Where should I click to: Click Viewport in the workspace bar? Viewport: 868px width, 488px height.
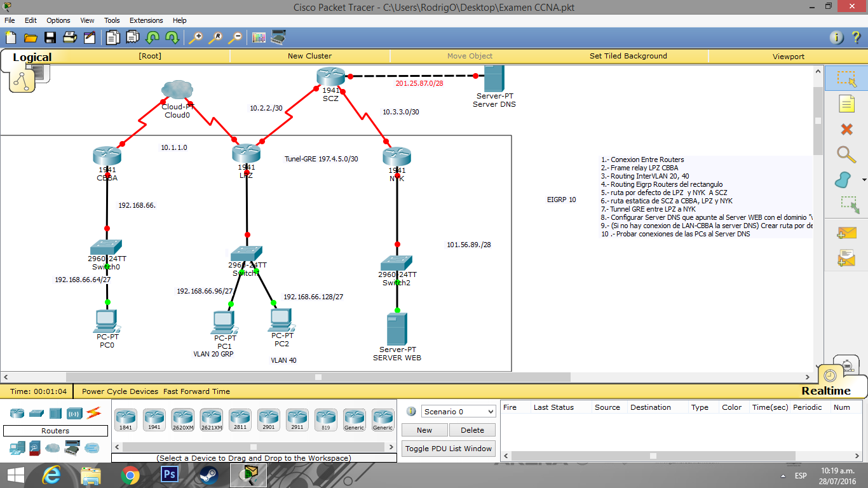coord(789,56)
